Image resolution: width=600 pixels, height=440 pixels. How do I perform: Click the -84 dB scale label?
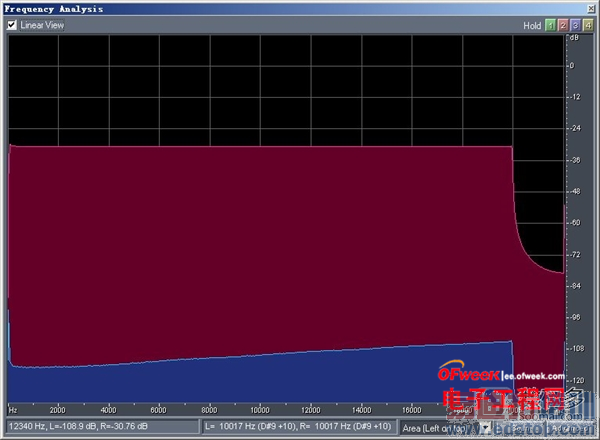click(575, 286)
